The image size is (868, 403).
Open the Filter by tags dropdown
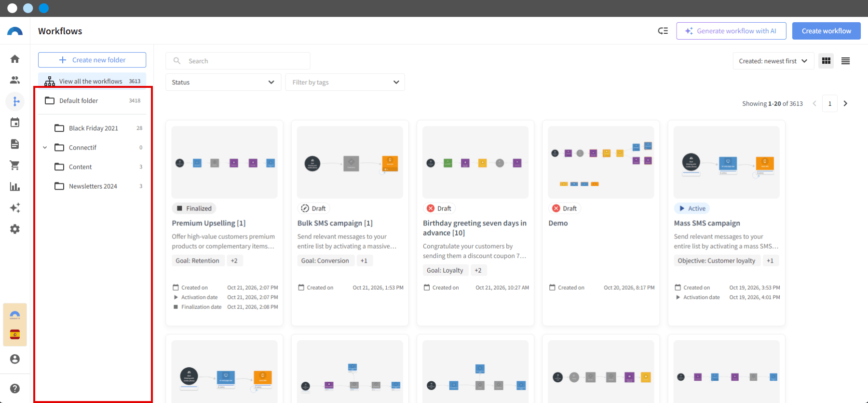(345, 82)
